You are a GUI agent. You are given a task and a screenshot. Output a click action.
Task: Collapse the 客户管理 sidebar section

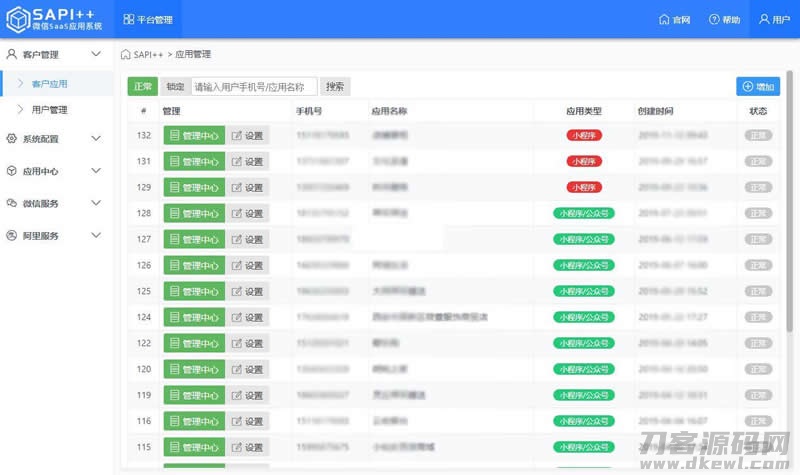coord(96,54)
